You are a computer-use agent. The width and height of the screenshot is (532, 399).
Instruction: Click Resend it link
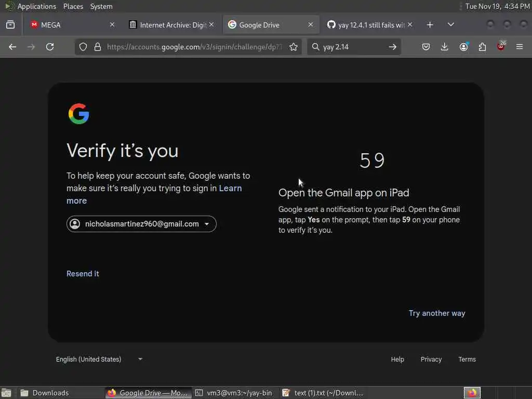pos(83,274)
